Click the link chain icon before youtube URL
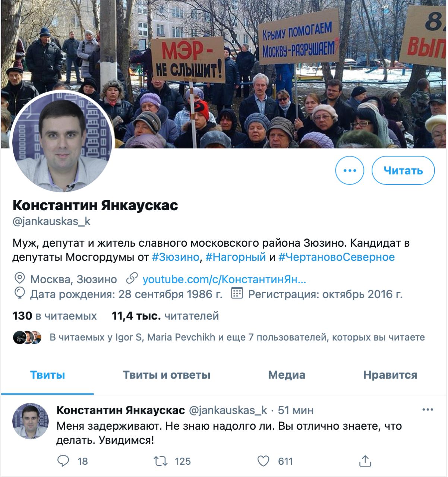 coord(132,279)
